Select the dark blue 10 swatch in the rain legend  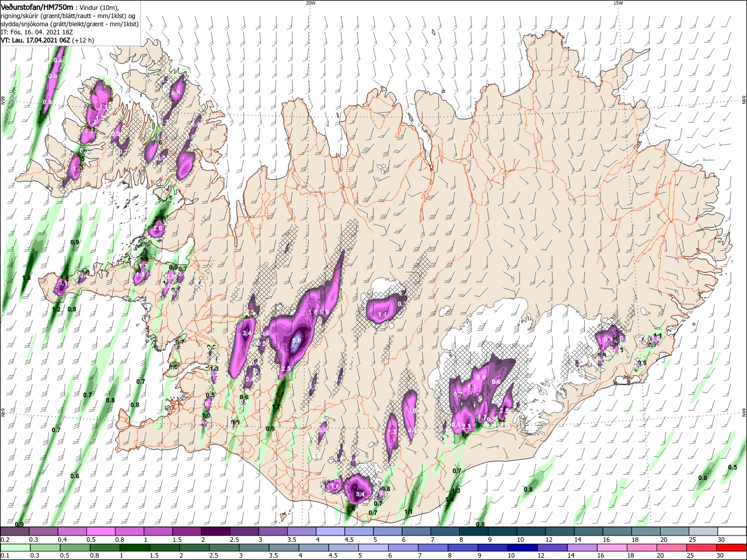523,548
